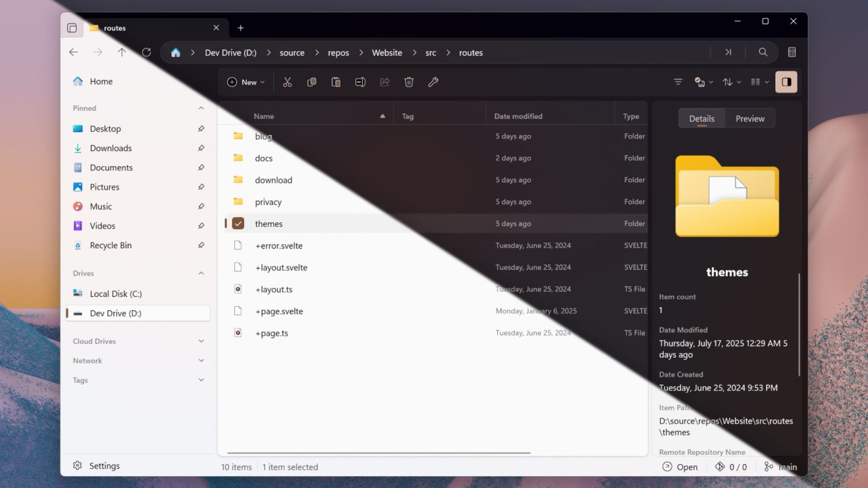Image resolution: width=868 pixels, height=488 pixels.
Task: Open the layout options dropdown
Action: click(x=760, y=82)
